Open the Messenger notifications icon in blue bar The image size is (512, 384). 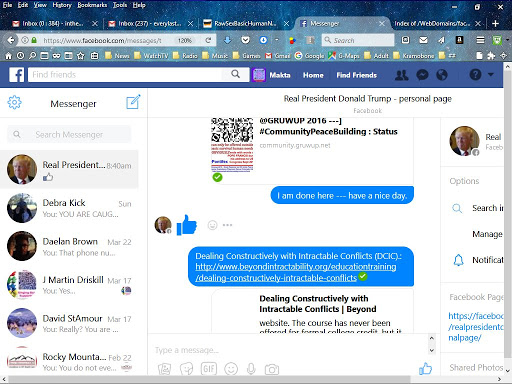click(422, 75)
